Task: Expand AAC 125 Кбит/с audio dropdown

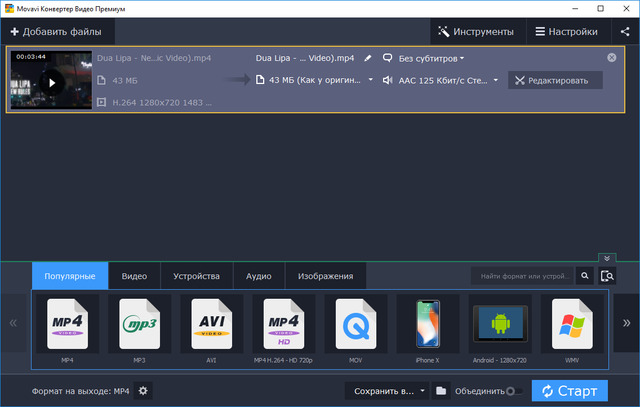Action: (x=440, y=79)
